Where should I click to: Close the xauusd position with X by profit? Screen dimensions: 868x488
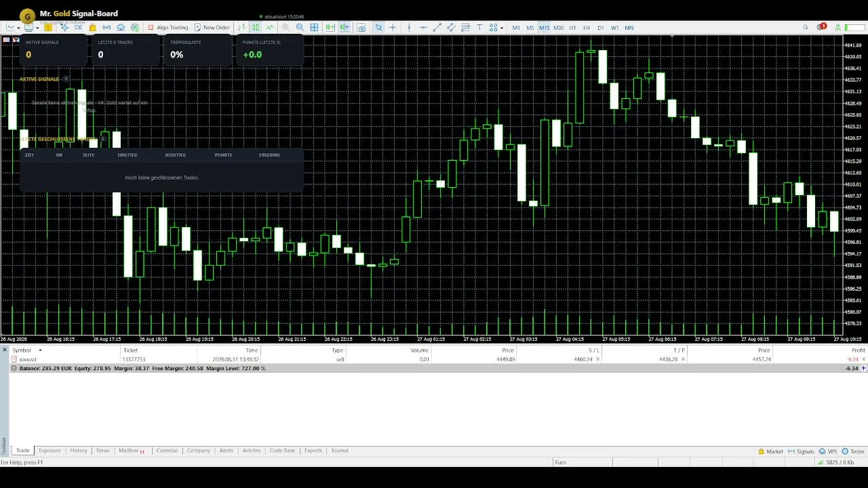tap(863, 359)
